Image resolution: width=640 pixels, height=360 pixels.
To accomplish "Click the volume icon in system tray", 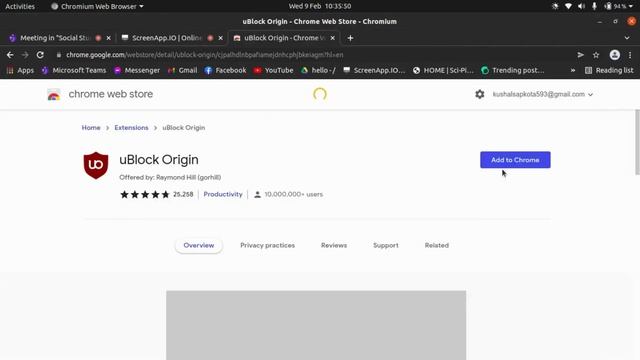I will [582, 6].
